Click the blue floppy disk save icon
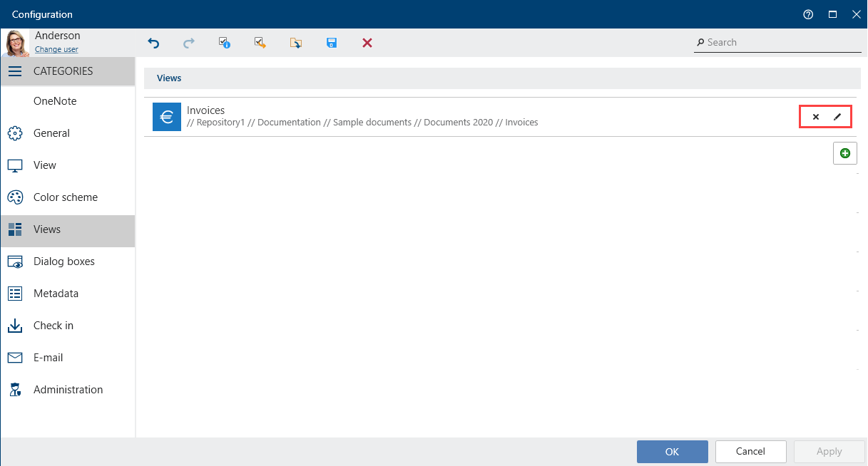 pos(332,43)
